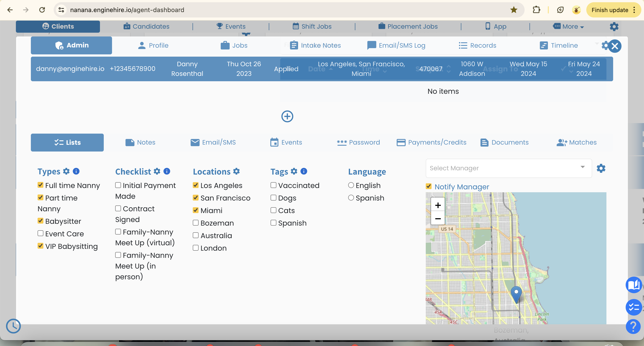Click the Finish update button

pyautogui.click(x=610, y=10)
